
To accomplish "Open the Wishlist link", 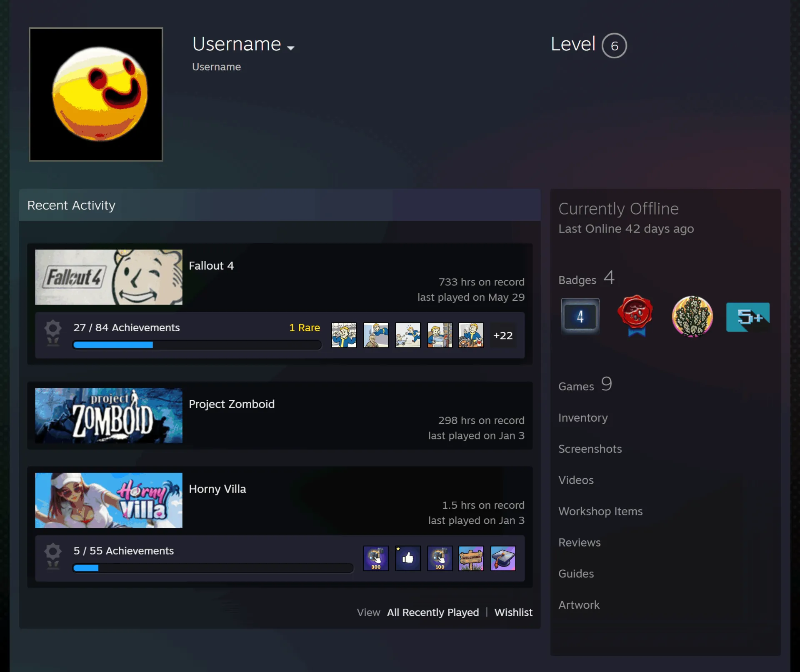I will point(513,612).
